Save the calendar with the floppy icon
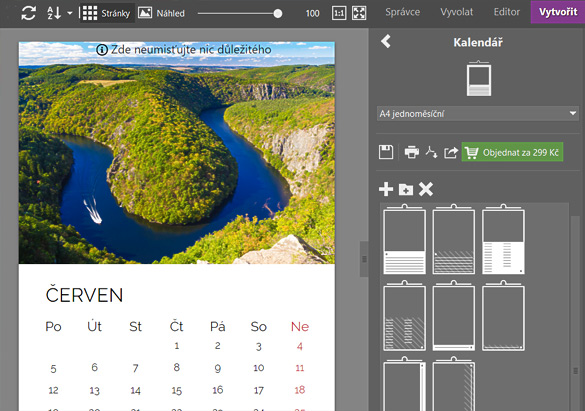 point(386,152)
